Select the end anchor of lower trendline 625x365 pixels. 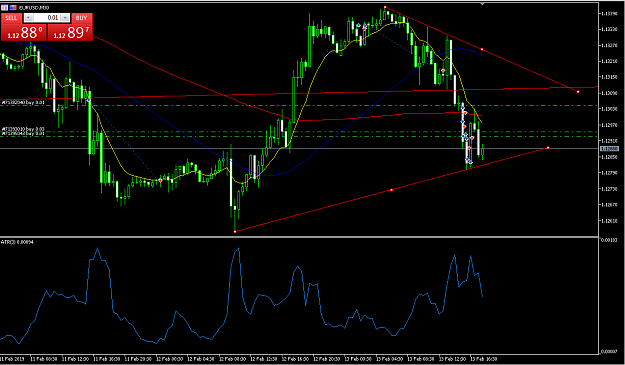point(548,148)
